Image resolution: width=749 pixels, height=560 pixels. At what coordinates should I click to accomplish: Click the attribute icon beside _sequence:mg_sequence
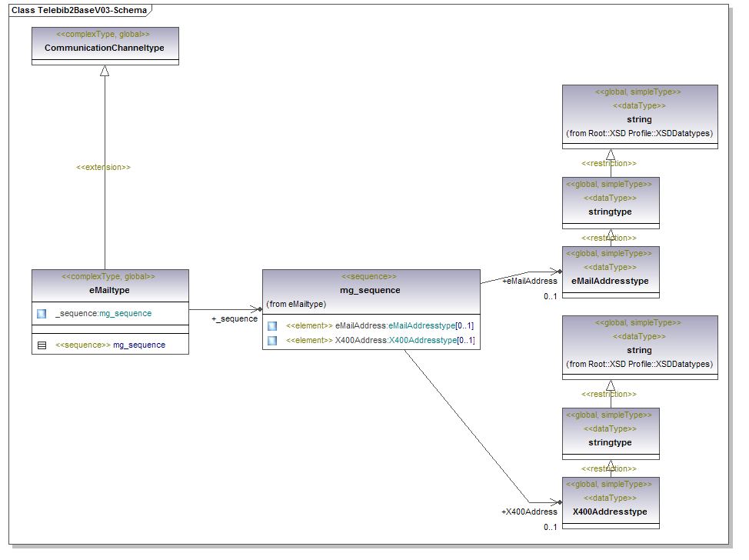(42, 314)
